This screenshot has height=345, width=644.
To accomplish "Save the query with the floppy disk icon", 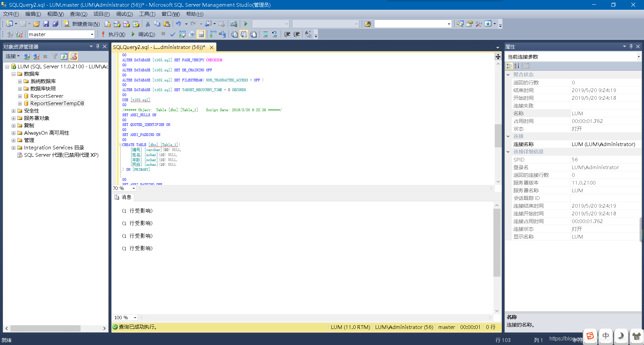I will point(46,24).
